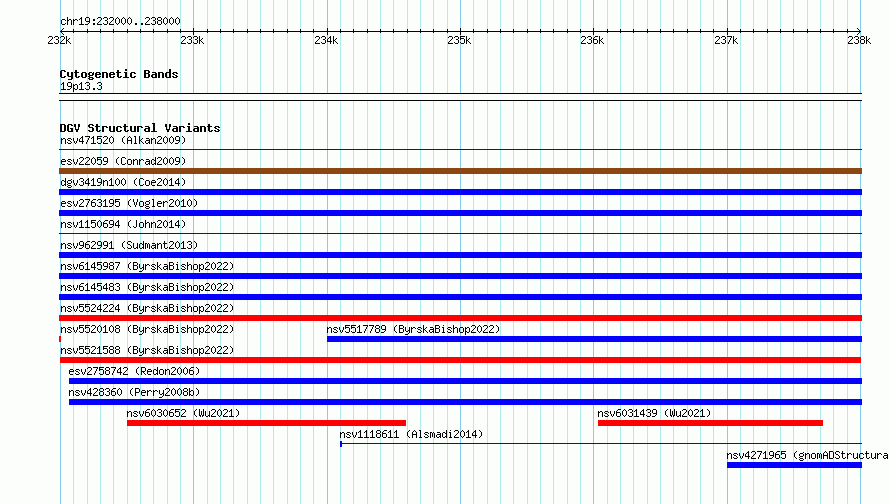
Task: Open the nsv471520 (Alkan2009) variant label
Action: [123, 140]
